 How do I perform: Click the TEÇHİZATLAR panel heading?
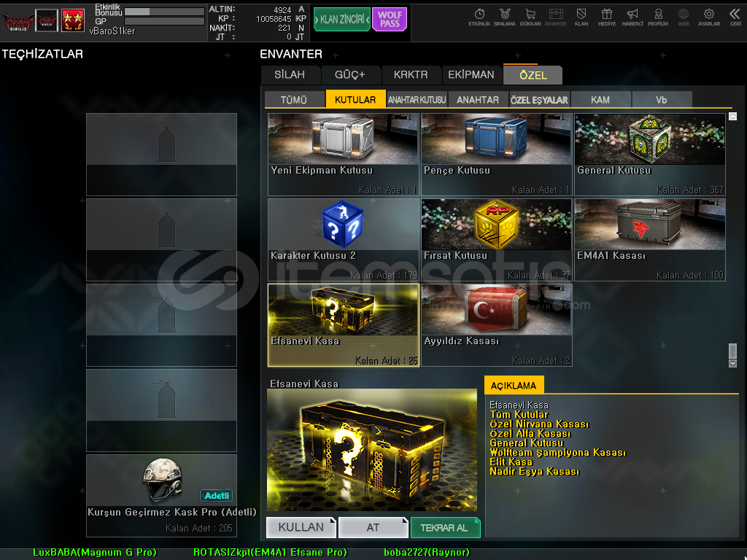[x=42, y=54]
